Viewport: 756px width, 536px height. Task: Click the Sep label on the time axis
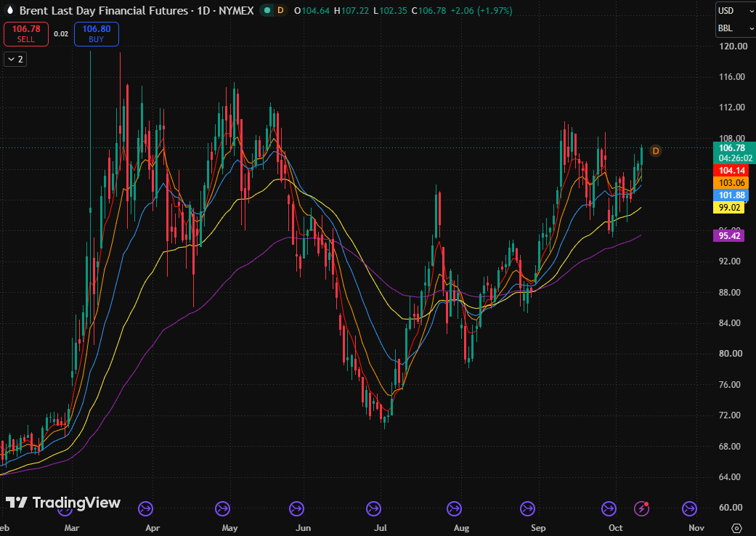click(538, 528)
